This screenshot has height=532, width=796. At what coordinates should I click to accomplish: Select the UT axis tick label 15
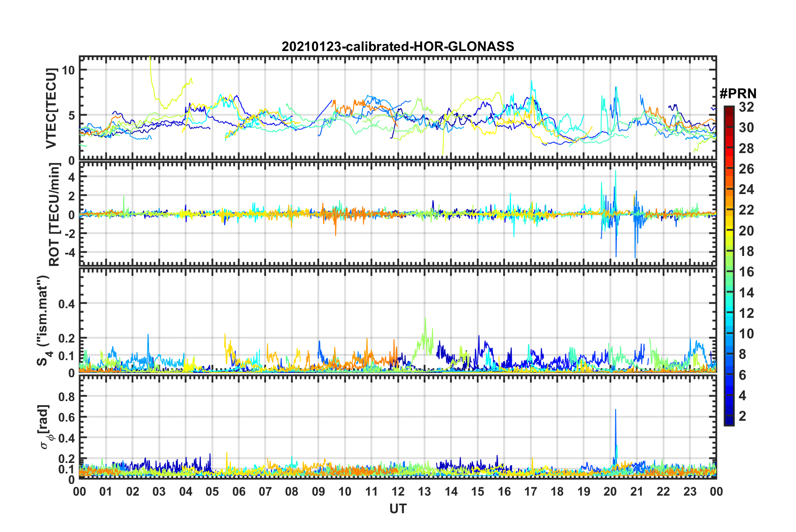coord(478,491)
